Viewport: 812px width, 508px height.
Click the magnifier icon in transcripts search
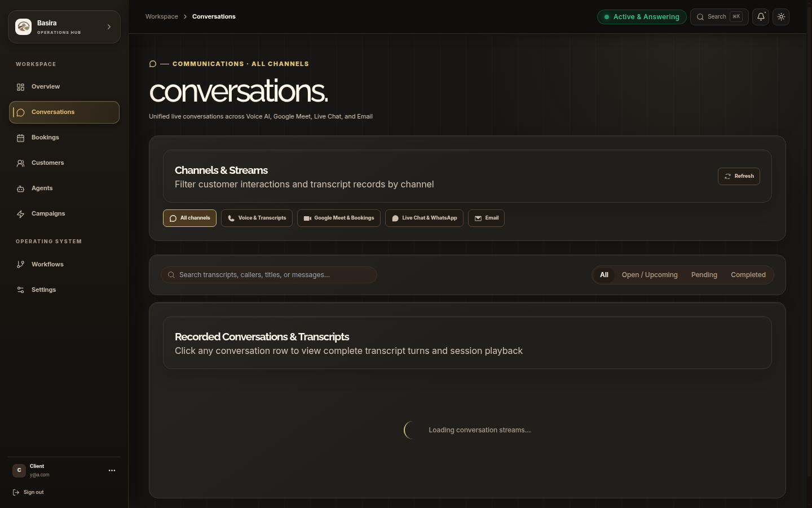pyautogui.click(x=171, y=275)
